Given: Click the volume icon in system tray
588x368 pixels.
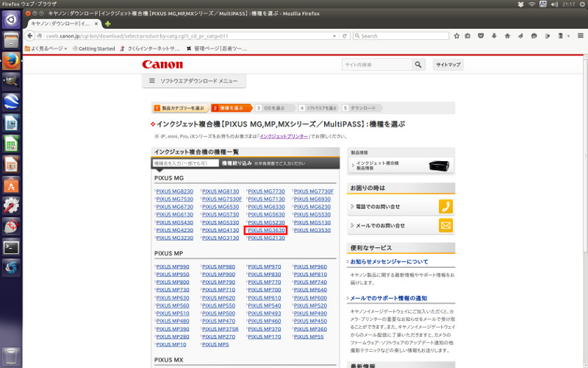Looking at the screenshot, I should (x=554, y=4).
